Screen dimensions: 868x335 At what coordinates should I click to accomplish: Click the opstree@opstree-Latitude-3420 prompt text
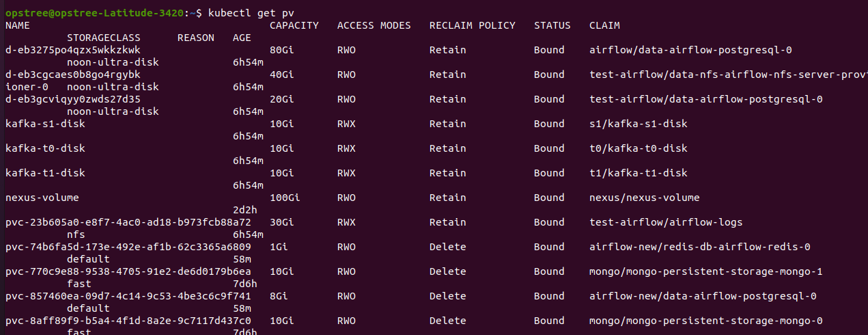(x=95, y=13)
